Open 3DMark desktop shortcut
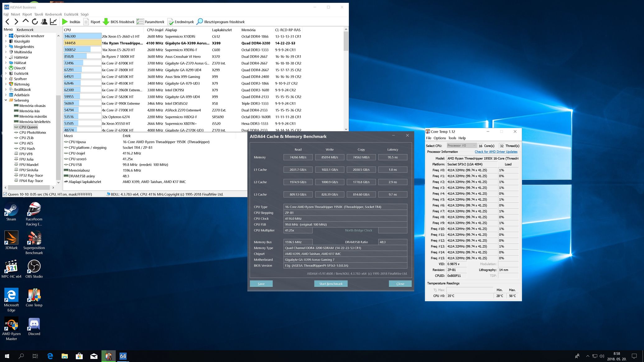Screen dimensions: 644x362 [x=11, y=241]
